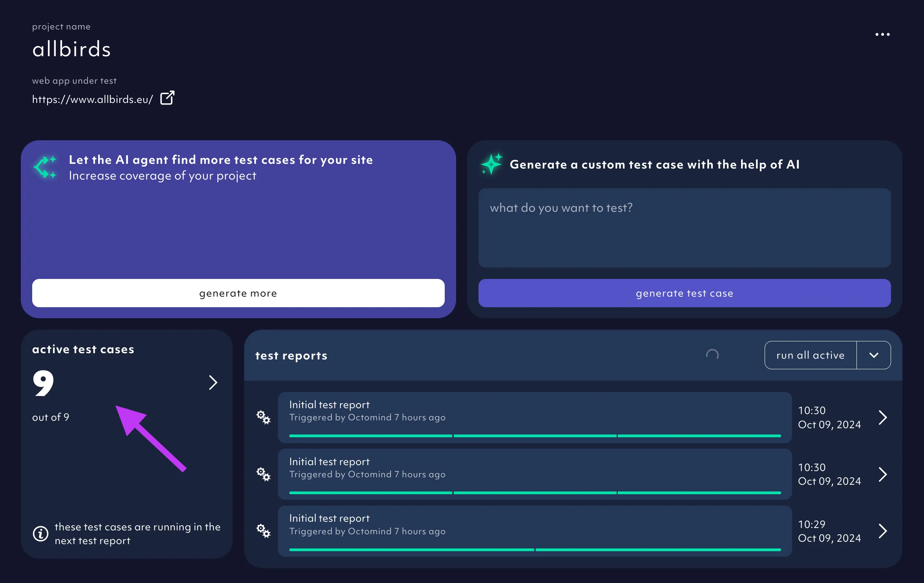The height and width of the screenshot is (583, 924).
Task: Click the gear icon on the first Initial test report
Action: (x=263, y=417)
